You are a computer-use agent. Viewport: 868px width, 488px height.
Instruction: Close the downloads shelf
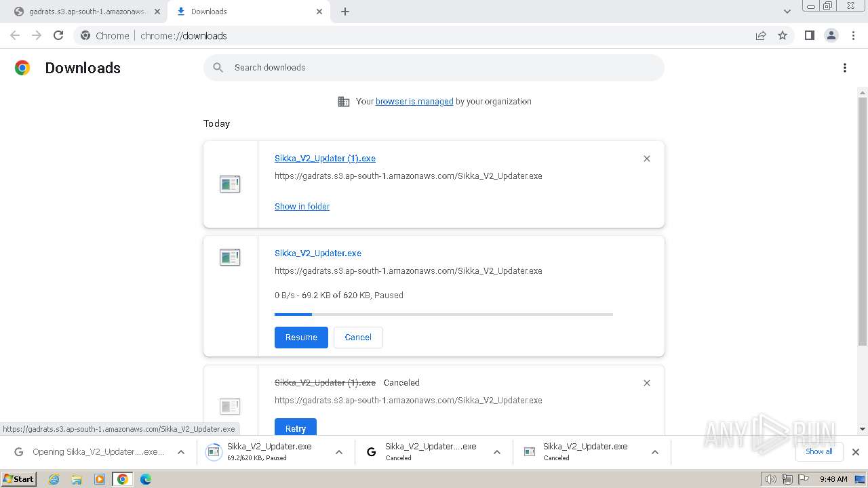[x=855, y=452]
